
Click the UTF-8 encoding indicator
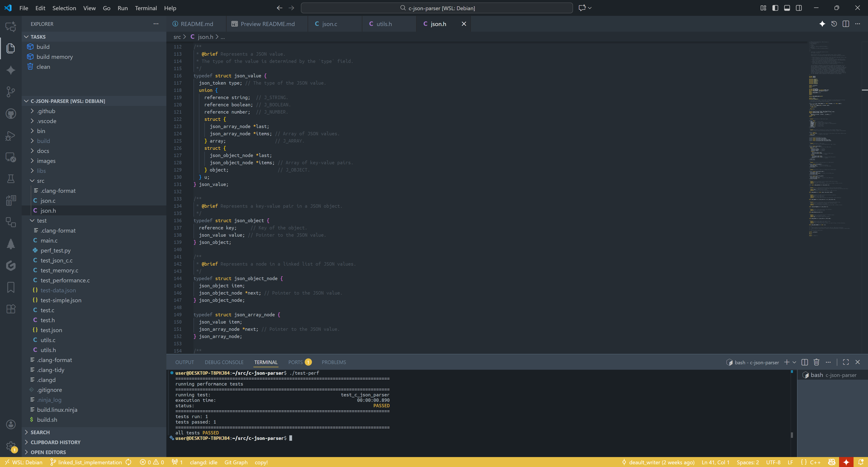tap(773, 462)
